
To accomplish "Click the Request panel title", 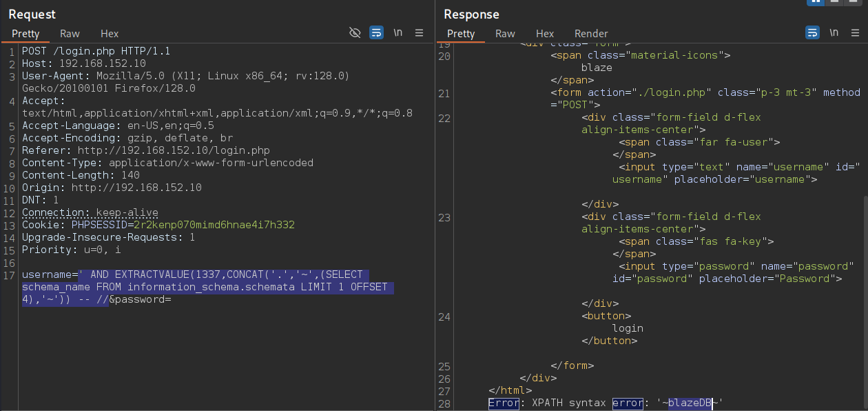I will pos(32,14).
